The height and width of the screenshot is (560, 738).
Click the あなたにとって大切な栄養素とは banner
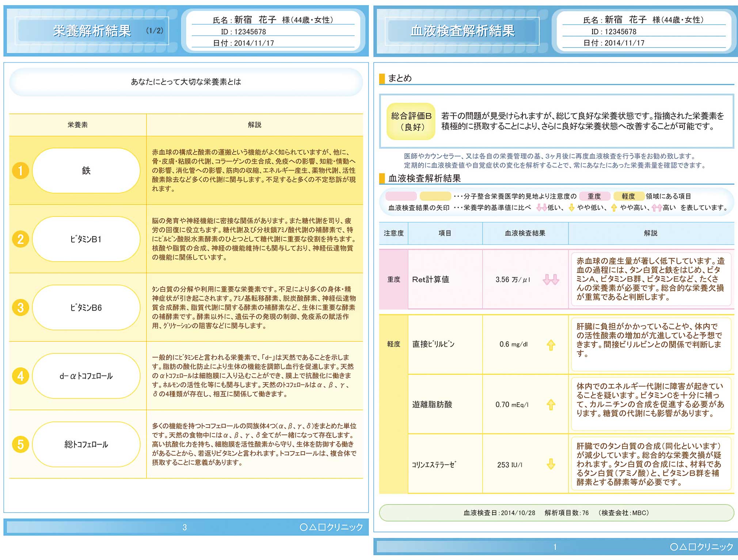point(186,82)
